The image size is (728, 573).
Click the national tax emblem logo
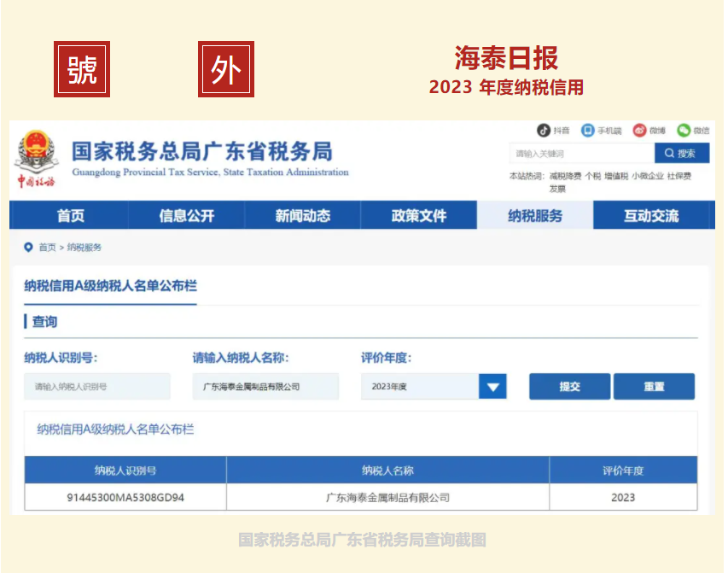pos(37,159)
